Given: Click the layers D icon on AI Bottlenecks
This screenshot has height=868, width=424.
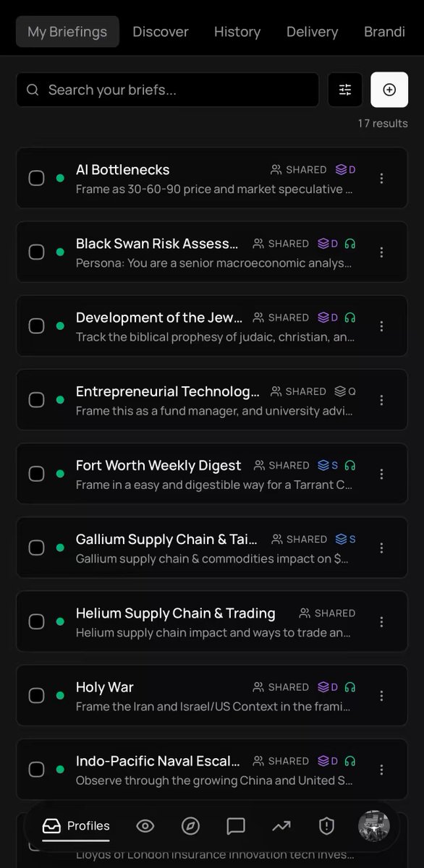Looking at the screenshot, I should pos(346,170).
